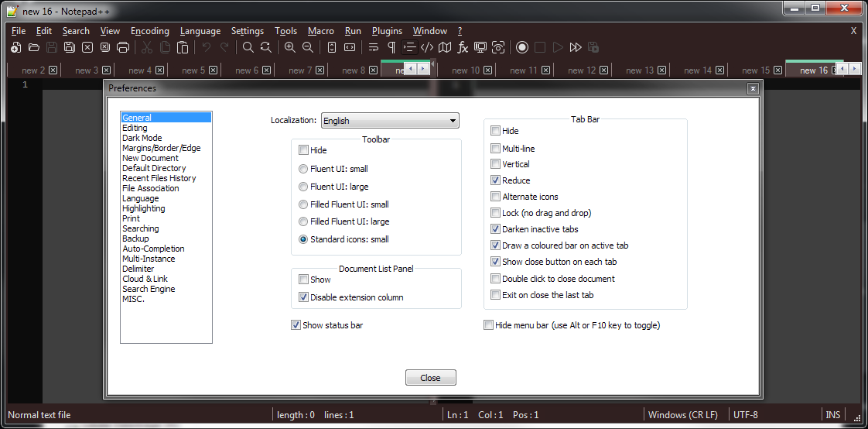Toggle synchronize vertical scrolling icon
The width and height of the screenshot is (868, 429).
coord(332,47)
